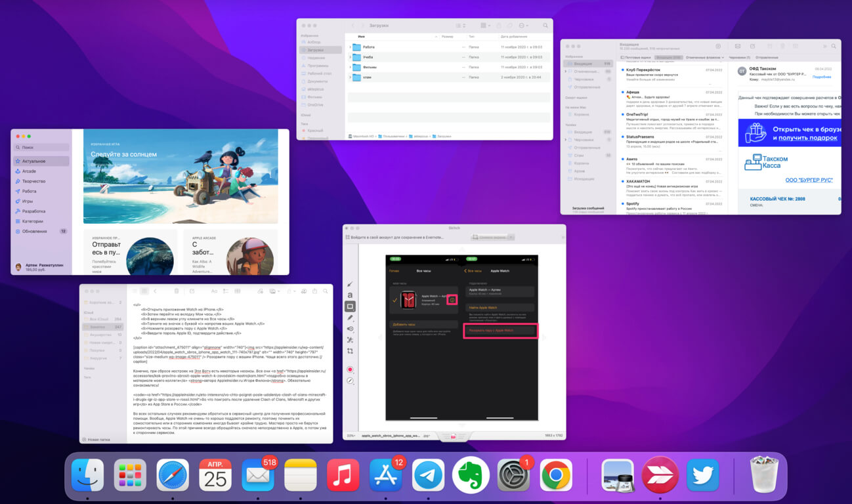Open the Finder action menu dropdown
852x504 pixels.
tap(522, 26)
